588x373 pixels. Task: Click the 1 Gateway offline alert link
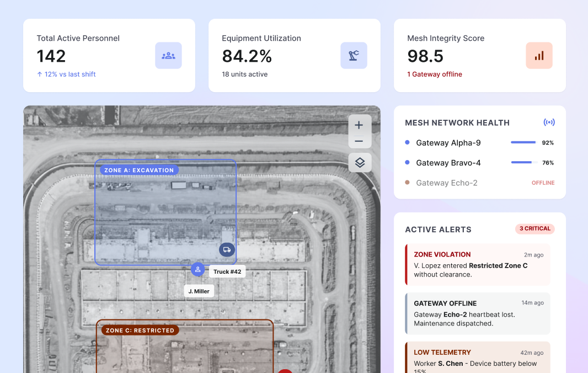pyautogui.click(x=435, y=74)
